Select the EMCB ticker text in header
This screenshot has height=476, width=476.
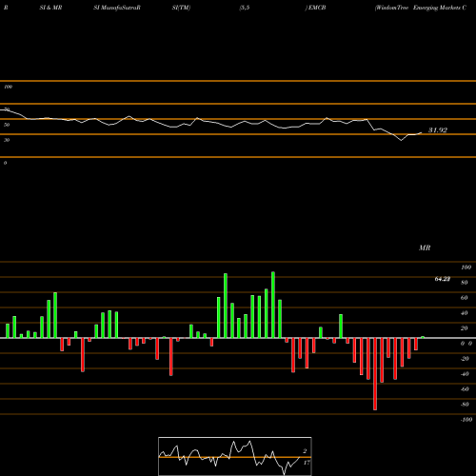tap(317, 8)
